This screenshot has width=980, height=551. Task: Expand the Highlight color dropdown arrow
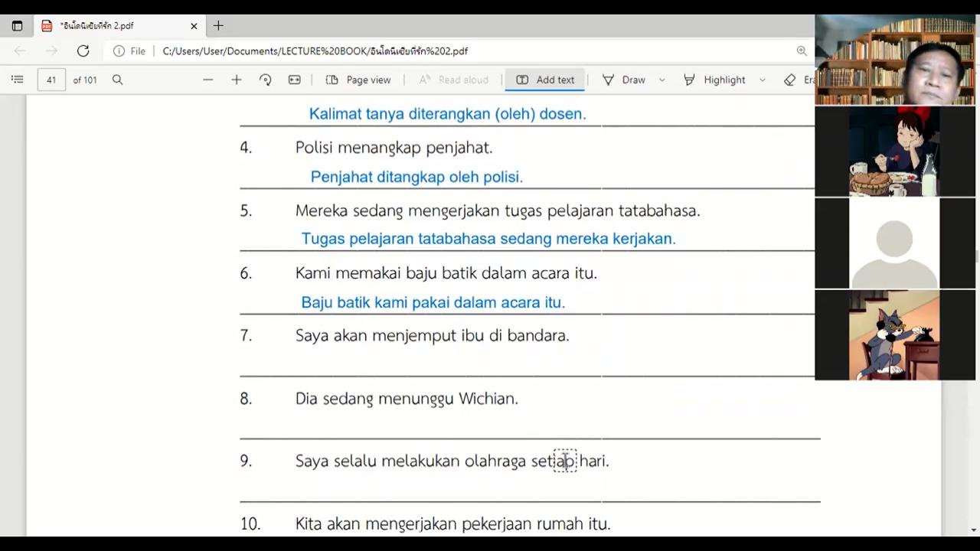763,80
